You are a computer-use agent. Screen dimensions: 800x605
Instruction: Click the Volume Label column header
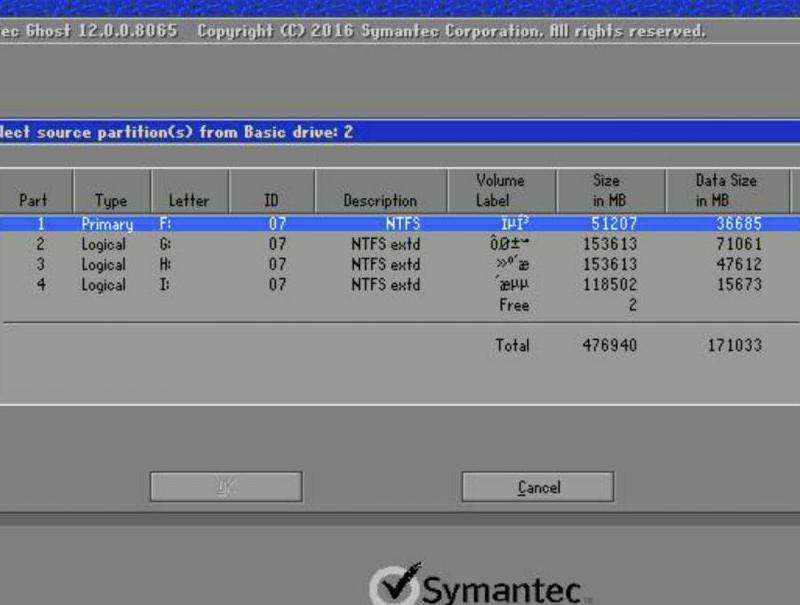click(501, 191)
